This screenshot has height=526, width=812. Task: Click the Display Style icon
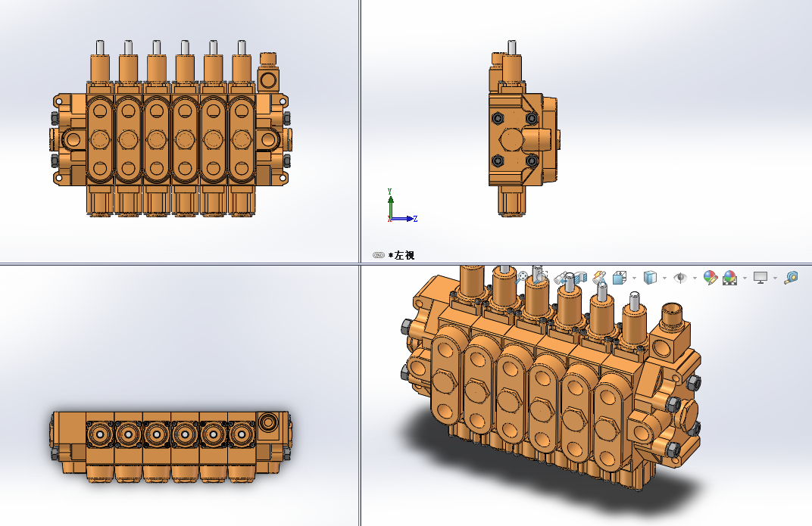click(650, 278)
